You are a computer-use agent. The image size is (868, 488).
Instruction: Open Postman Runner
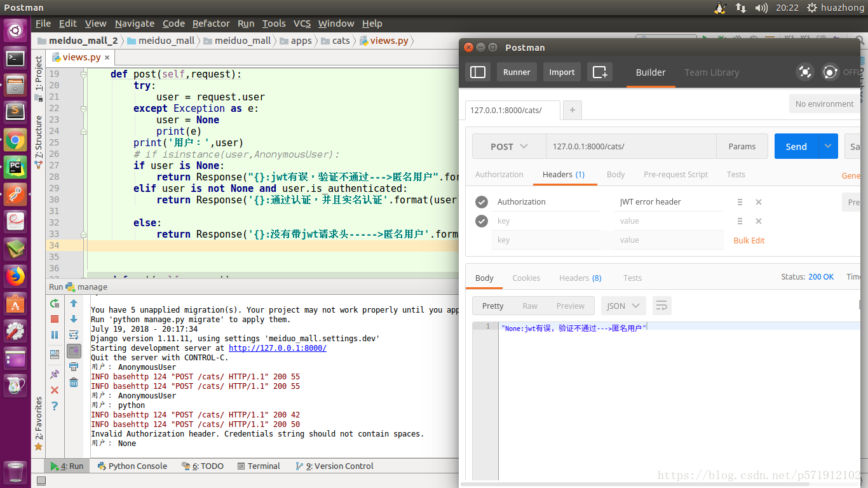click(517, 72)
